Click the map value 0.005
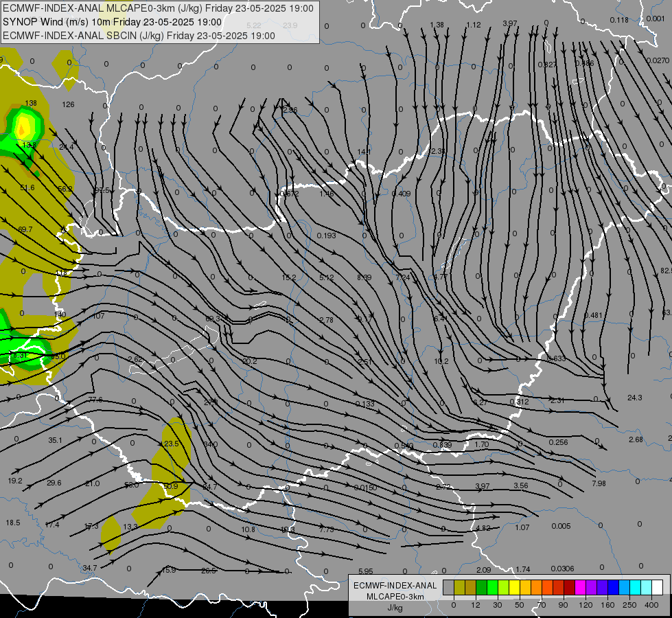Image resolution: width=672 pixels, height=618 pixels. [561, 526]
